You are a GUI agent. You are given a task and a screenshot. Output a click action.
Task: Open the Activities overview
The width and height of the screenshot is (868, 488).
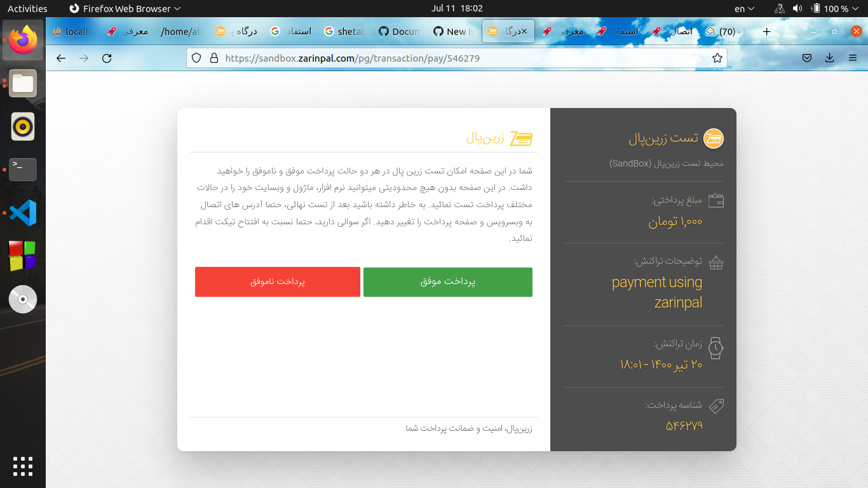click(x=28, y=8)
